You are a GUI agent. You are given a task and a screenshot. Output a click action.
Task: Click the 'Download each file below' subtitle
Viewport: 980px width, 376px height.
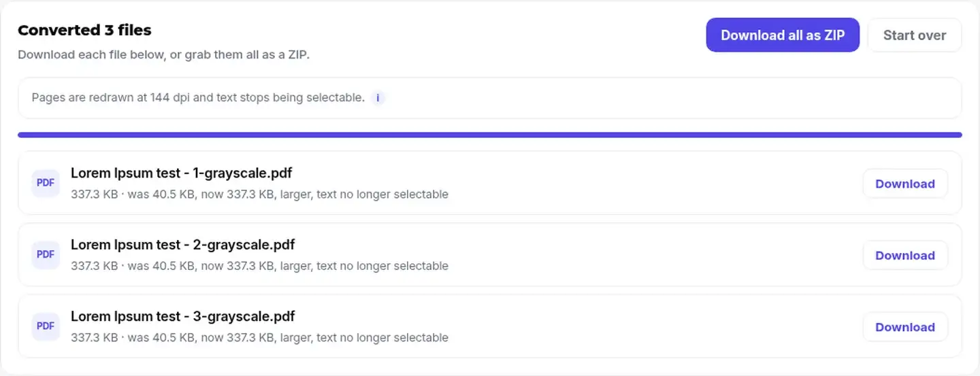163,54
